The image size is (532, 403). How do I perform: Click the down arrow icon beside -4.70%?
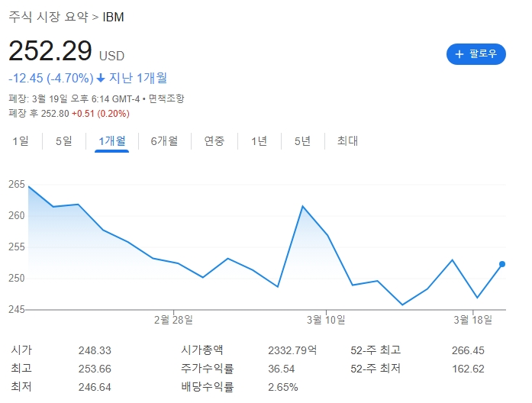click(x=101, y=79)
